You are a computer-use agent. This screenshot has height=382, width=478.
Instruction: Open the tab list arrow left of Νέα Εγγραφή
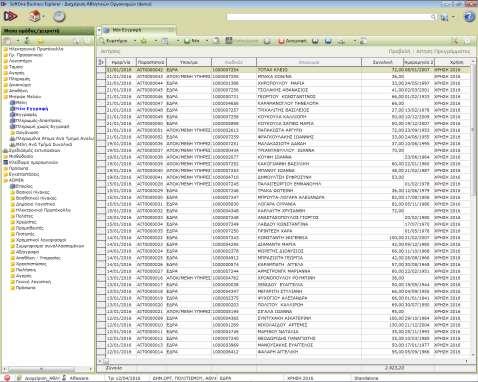[99, 30]
